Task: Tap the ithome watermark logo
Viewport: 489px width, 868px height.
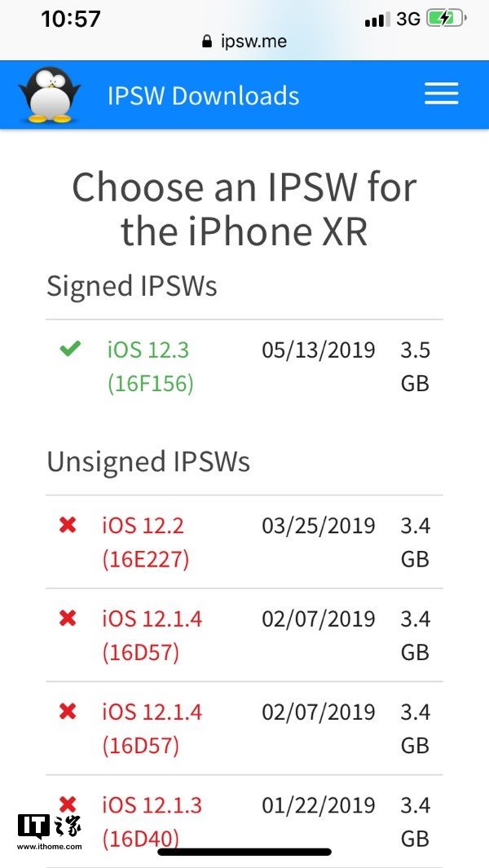Action: (49, 831)
